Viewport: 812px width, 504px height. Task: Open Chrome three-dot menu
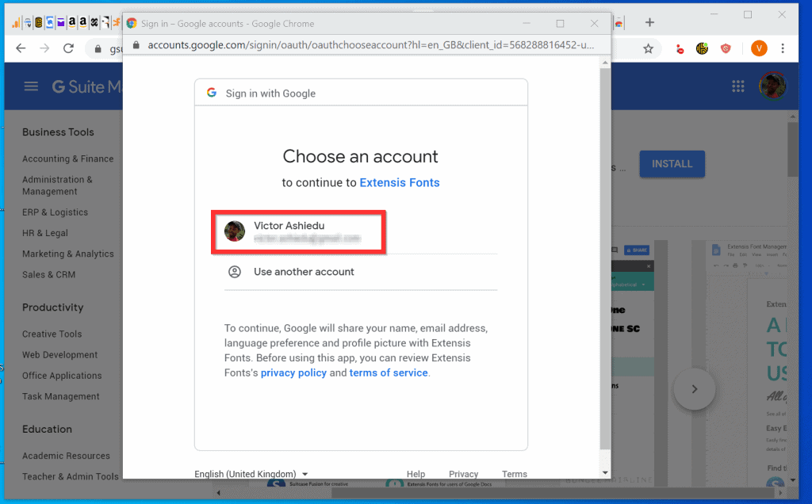pyautogui.click(x=783, y=48)
